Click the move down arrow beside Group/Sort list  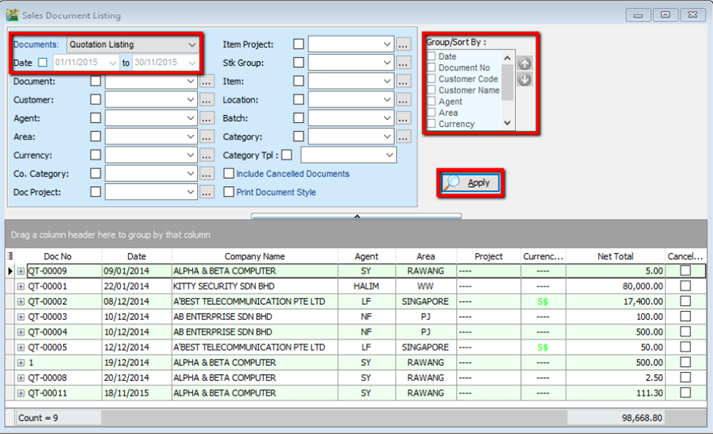[524, 79]
